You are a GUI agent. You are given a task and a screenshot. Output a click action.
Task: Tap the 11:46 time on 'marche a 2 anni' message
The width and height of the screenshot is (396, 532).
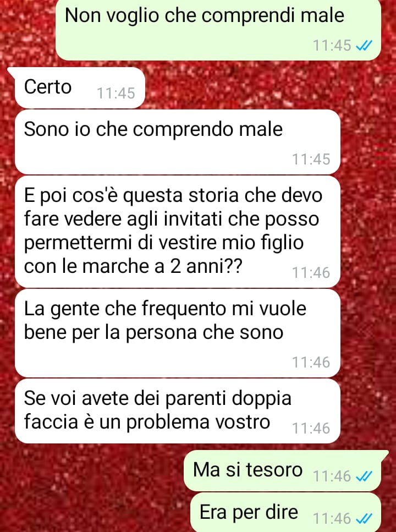(x=311, y=272)
